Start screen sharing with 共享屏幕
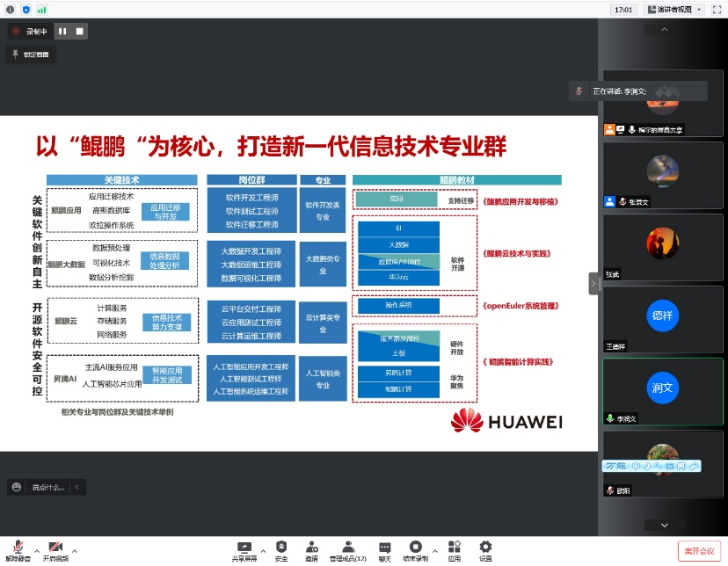 (244, 551)
